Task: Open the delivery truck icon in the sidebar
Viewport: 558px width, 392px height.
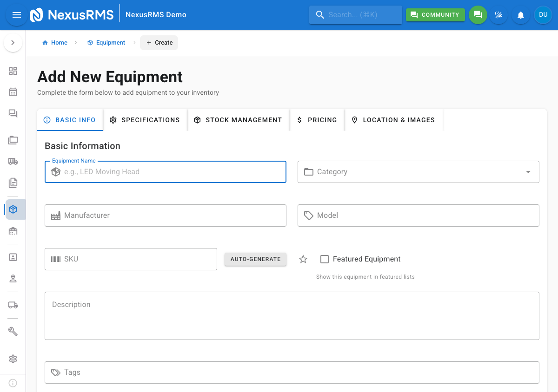Action: [13, 305]
